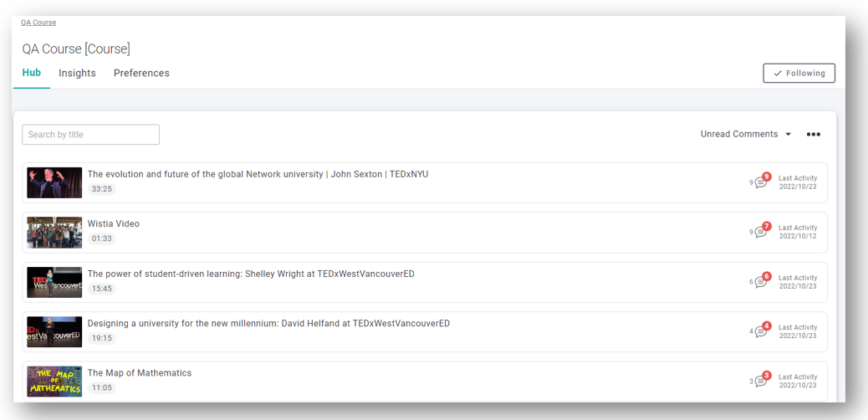Toggle the Following button

(x=799, y=73)
